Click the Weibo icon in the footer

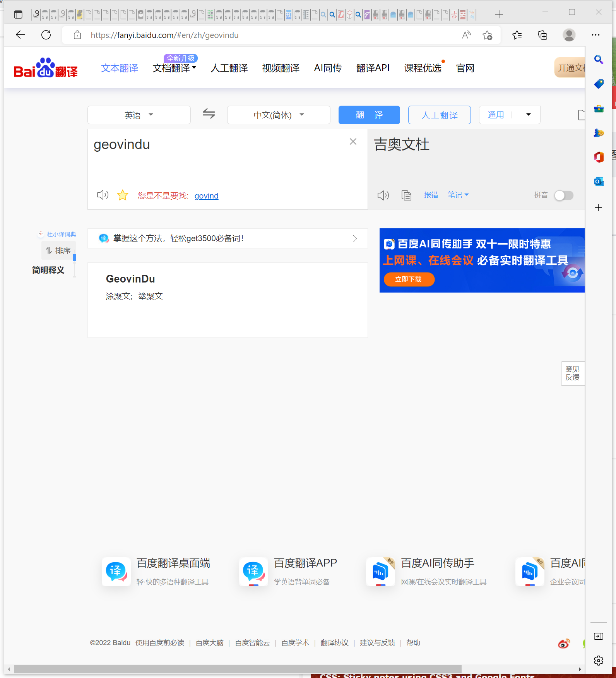click(x=564, y=643)
